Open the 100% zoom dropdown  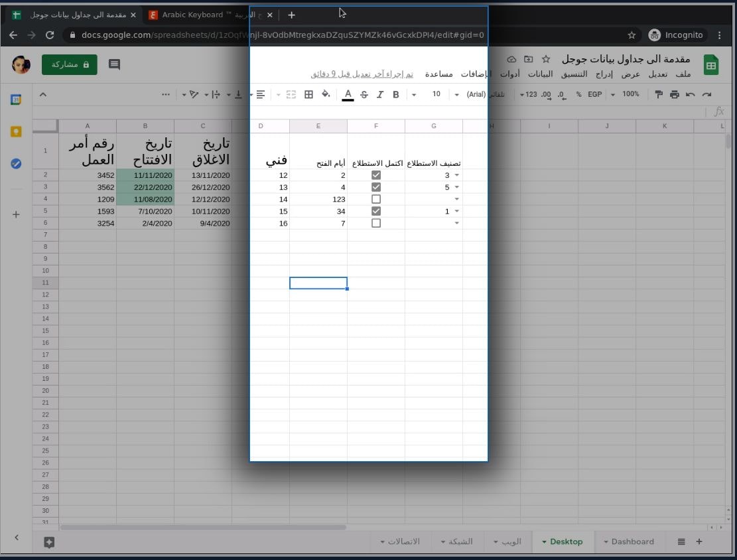tap(625, 94)
